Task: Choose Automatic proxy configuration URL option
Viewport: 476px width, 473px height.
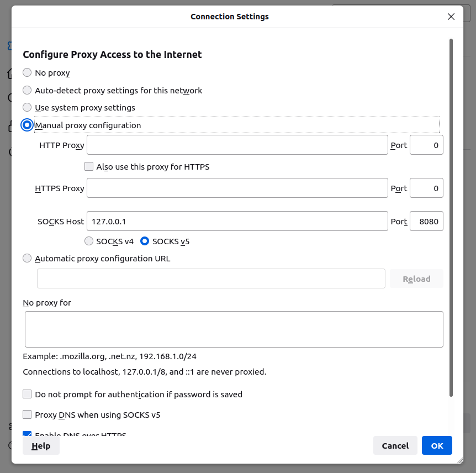Action: [27, 258]
